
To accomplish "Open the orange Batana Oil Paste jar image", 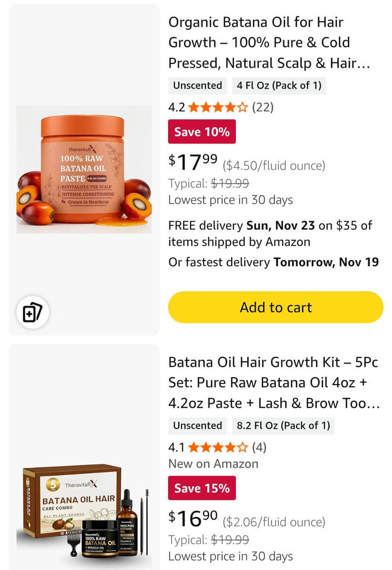I will click(x=83, y=169).
